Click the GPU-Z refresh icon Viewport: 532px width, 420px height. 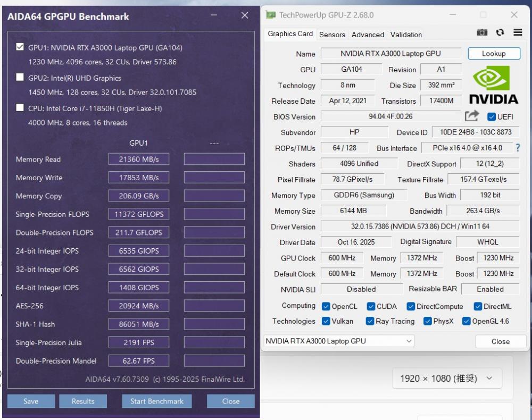click(500, 32)
